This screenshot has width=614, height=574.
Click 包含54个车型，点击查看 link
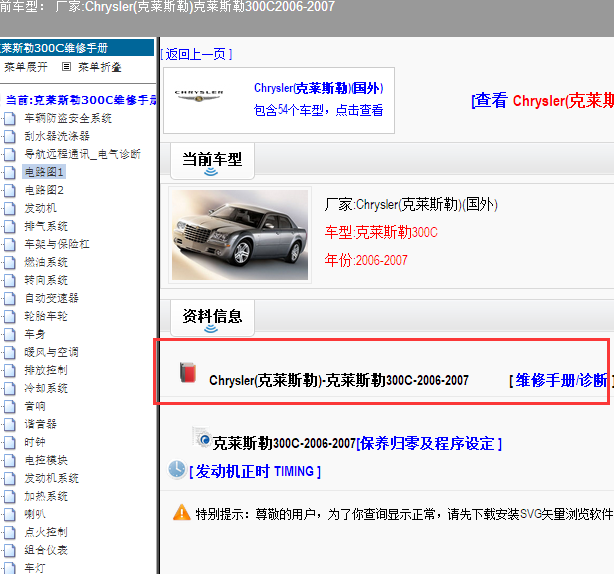318,110
